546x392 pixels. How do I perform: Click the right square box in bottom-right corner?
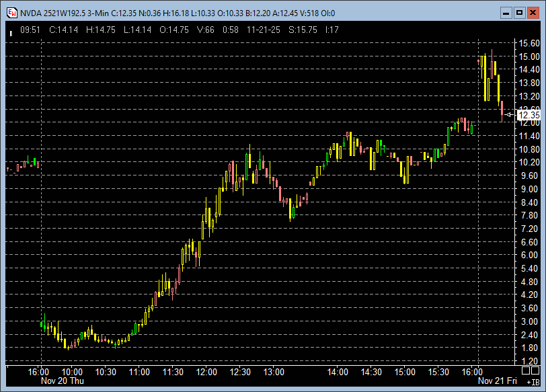(x=537, y=370)
